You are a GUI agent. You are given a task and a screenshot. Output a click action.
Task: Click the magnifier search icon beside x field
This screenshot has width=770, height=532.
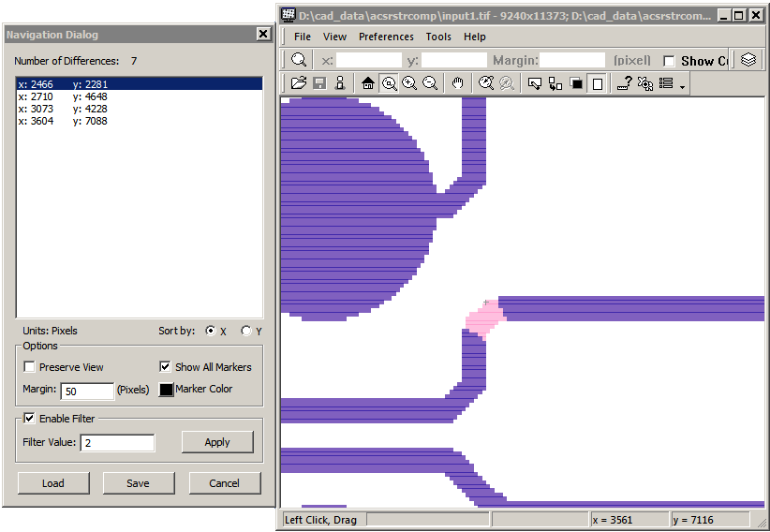click(299, 60)
